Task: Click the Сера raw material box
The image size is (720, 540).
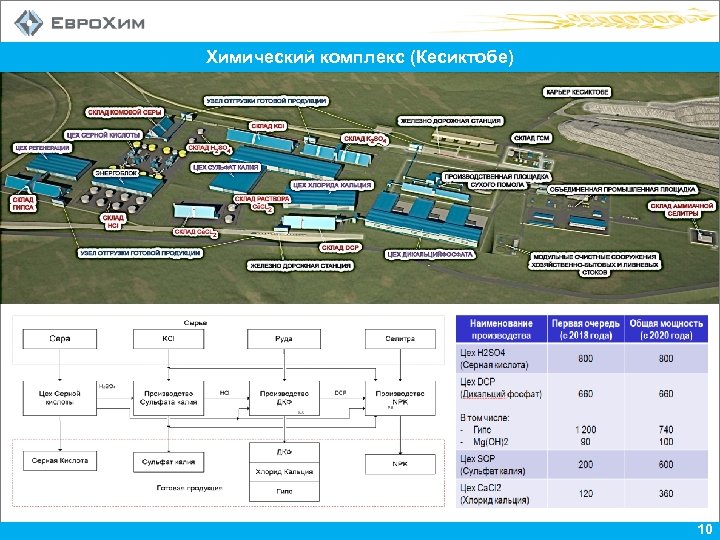Action: point(60,339)
